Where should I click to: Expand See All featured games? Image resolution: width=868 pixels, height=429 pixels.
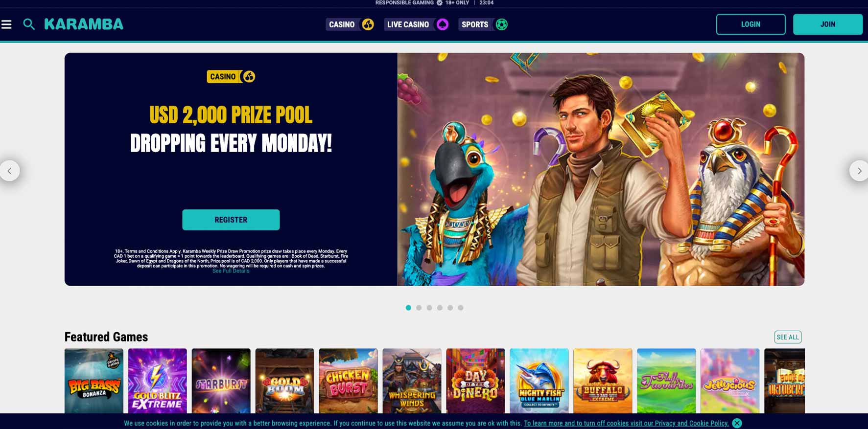(x=788, y=337)
